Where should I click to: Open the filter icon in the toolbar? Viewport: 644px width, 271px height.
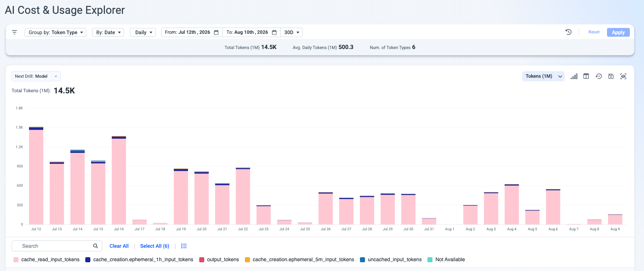15,32
